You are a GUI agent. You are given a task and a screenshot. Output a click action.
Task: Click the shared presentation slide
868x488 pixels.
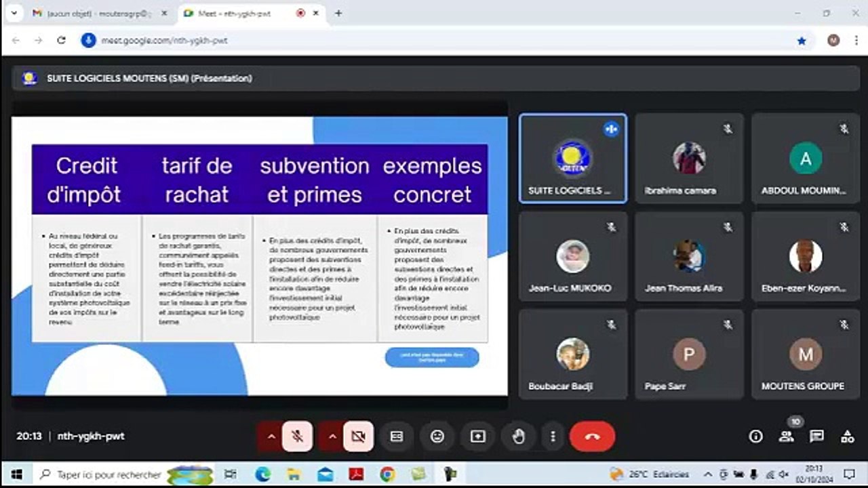(x=260, y=256)
